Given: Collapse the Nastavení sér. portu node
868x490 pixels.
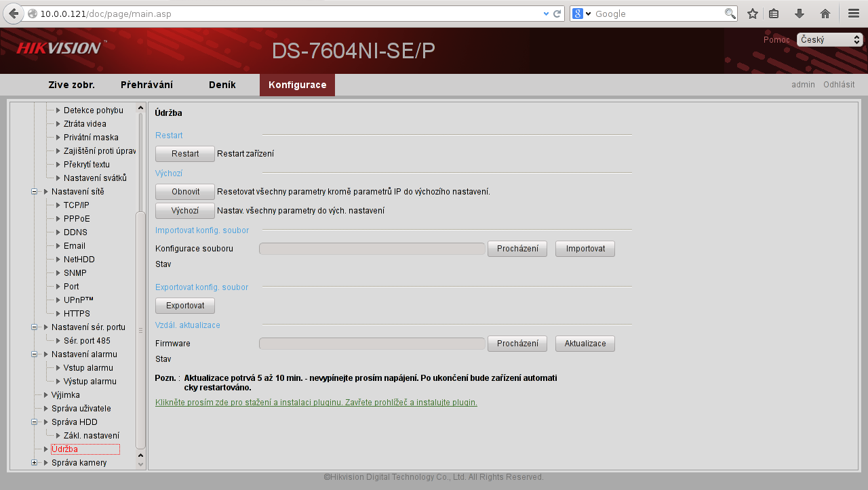Looking at the screenshot, I should (x=34, y=327).
